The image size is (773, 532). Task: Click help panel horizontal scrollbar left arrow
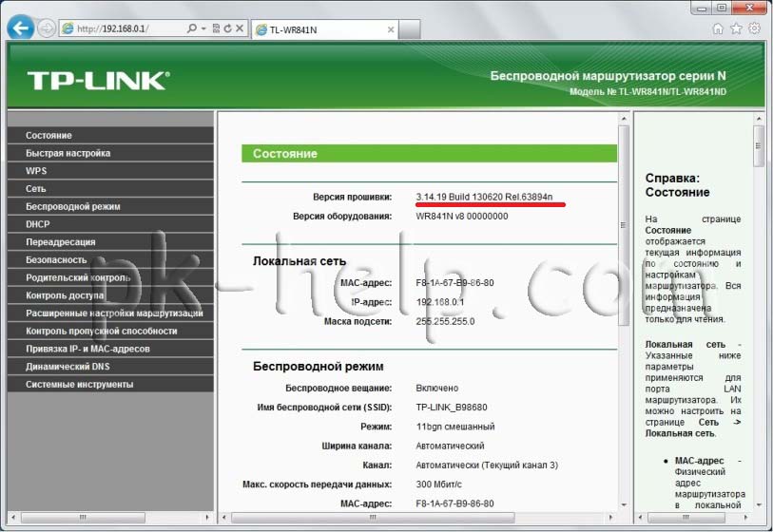coord(640,517)
